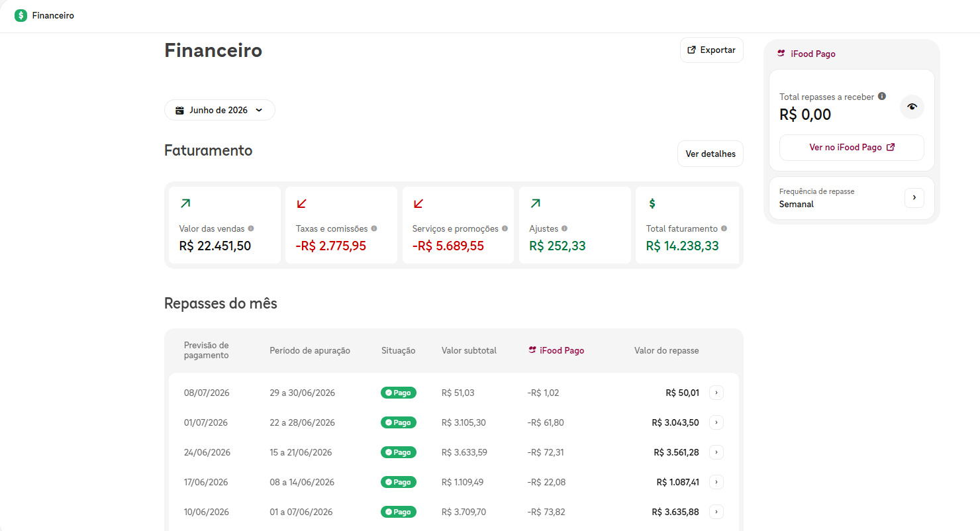This screenshot has width=980, height=531.
Task: Click the info icon beside Ajustes
Action: click(x=564, y=228)
